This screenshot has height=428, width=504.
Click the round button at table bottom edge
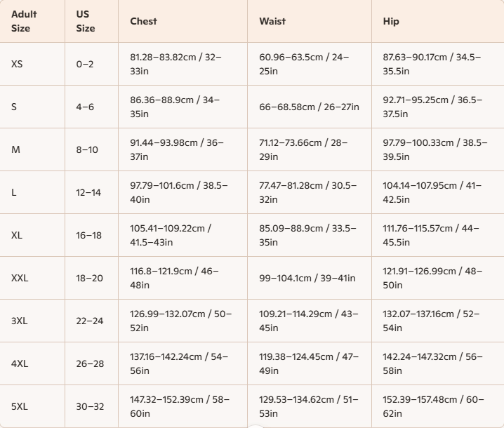pyautogui.click(x=255, y=425)
